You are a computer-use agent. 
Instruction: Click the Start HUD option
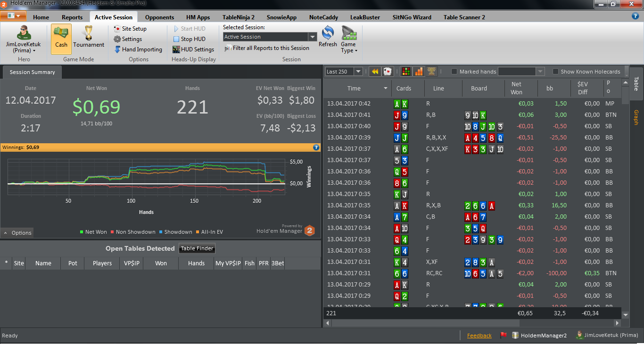[x=190, y=29]
